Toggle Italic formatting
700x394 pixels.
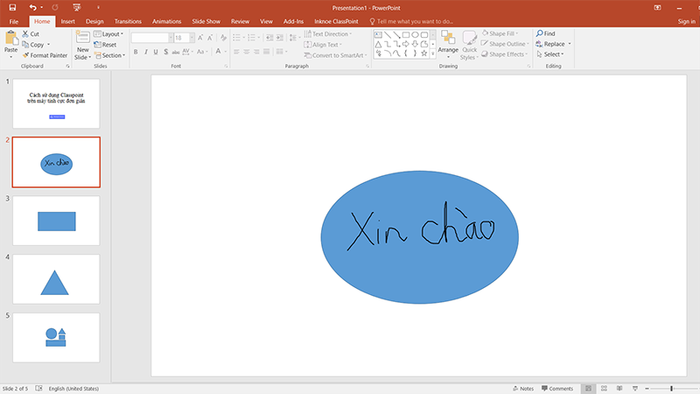tap(146, 52)
